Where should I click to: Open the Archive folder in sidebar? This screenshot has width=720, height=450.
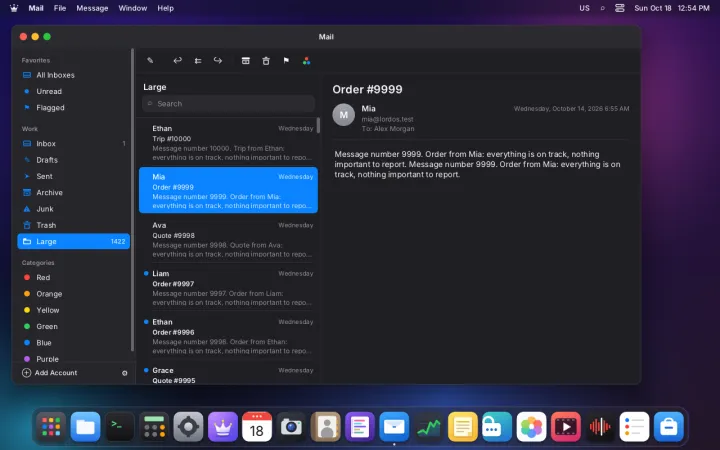coord(73,192)
